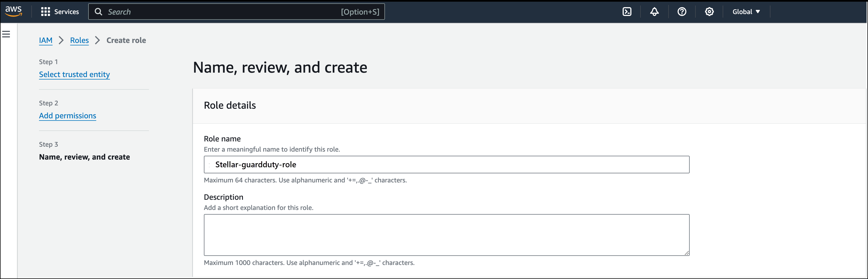Navigate to Roles breadcrumb link
868x279 pixels.
click(79, 40)
